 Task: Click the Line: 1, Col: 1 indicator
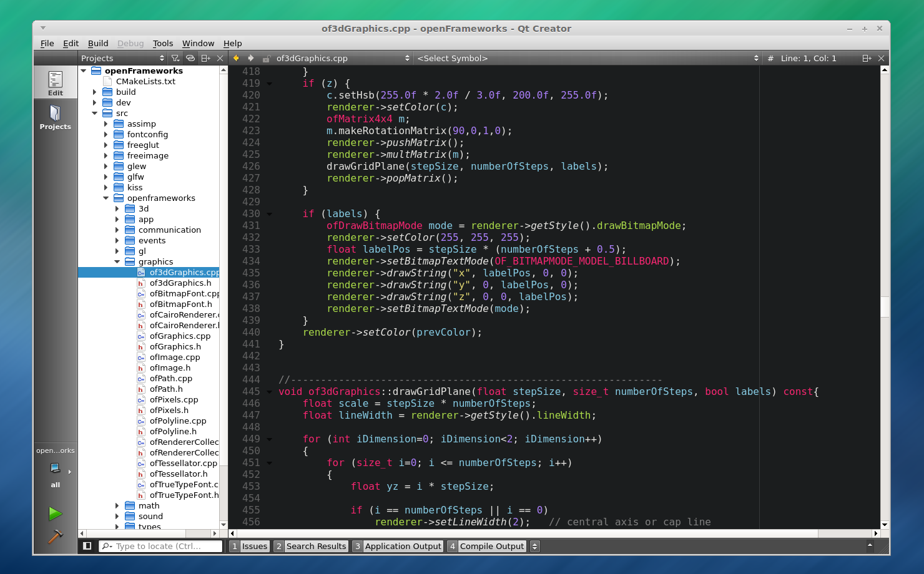[x=808, y=58]
